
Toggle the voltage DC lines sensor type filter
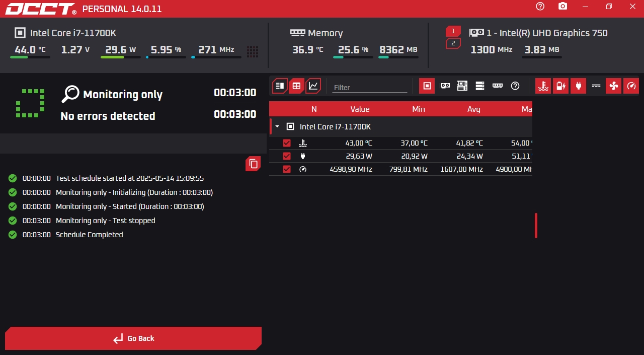596,86
